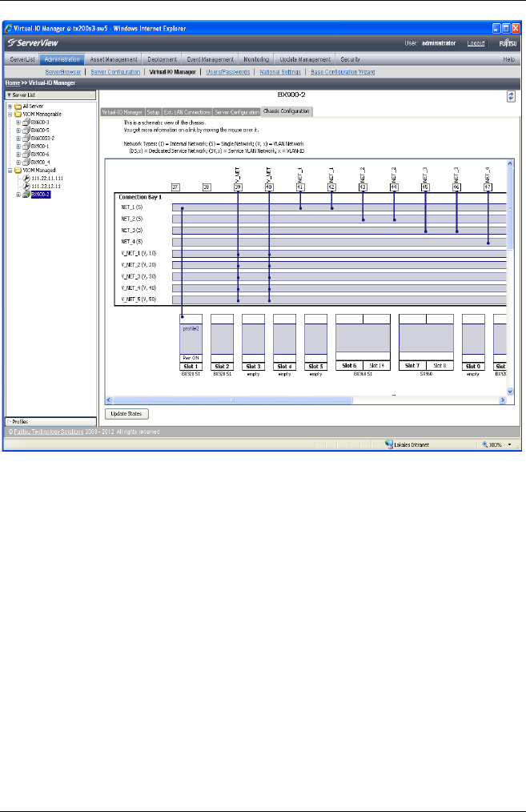Click the ServerView logo in the header
This screenshot has width=526, height=812.
[x=33, y=43]
